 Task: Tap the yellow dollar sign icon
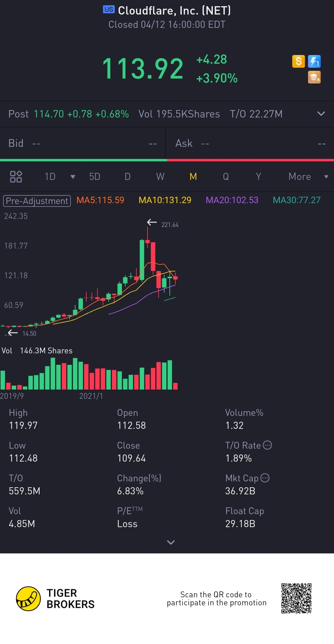tap(298, 61)
